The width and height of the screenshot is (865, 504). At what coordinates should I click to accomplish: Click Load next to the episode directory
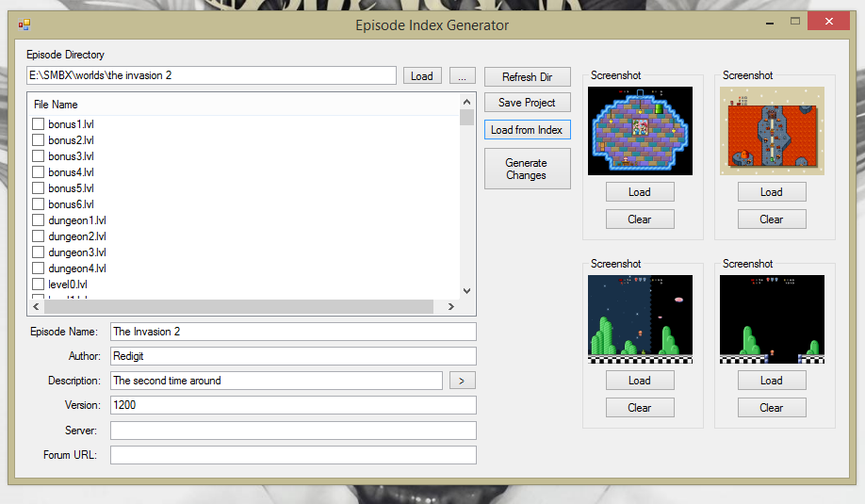(422, 76)
